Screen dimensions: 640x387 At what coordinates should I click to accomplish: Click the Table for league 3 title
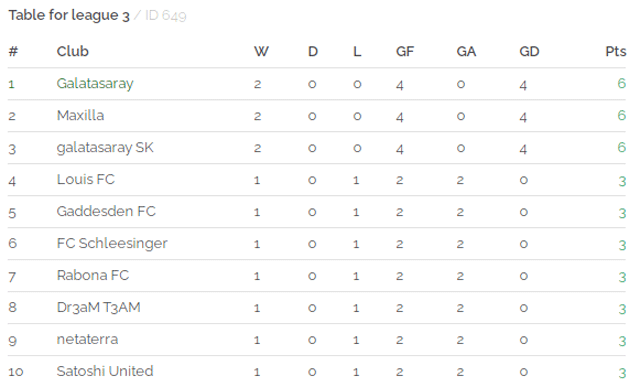coord(69,16)
